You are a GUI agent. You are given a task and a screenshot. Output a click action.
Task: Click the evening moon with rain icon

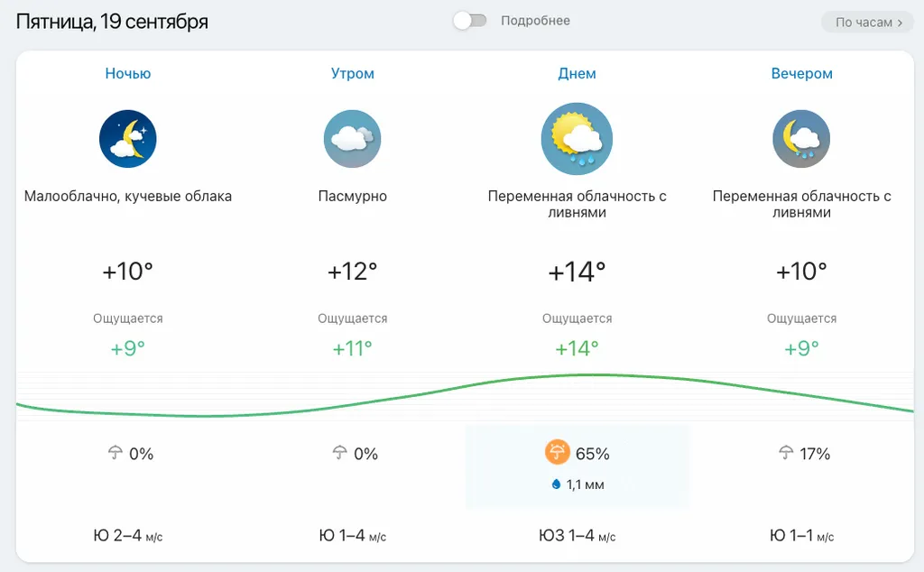coord(801,139)
